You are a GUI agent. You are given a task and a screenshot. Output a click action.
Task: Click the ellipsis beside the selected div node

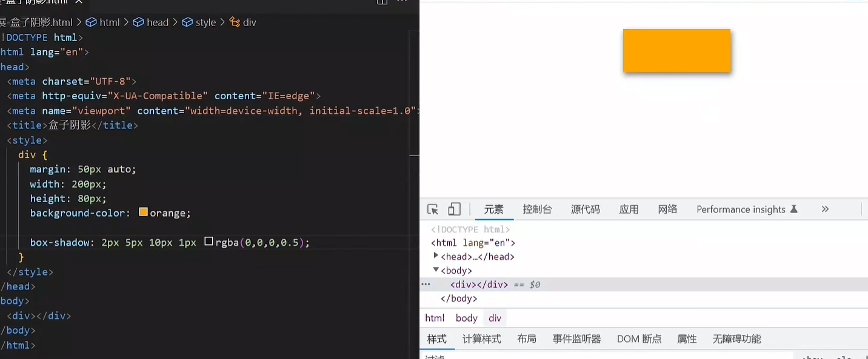coord(426,285)
